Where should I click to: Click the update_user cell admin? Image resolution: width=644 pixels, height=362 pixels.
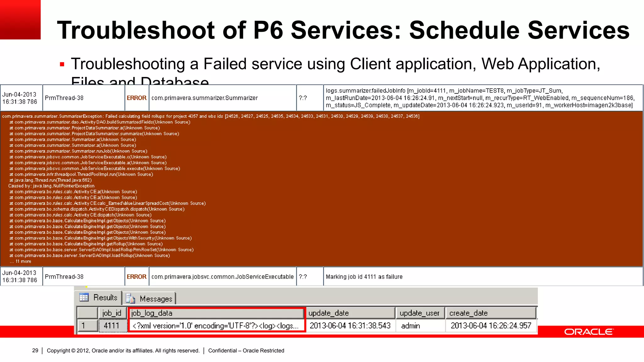point(420,326)
